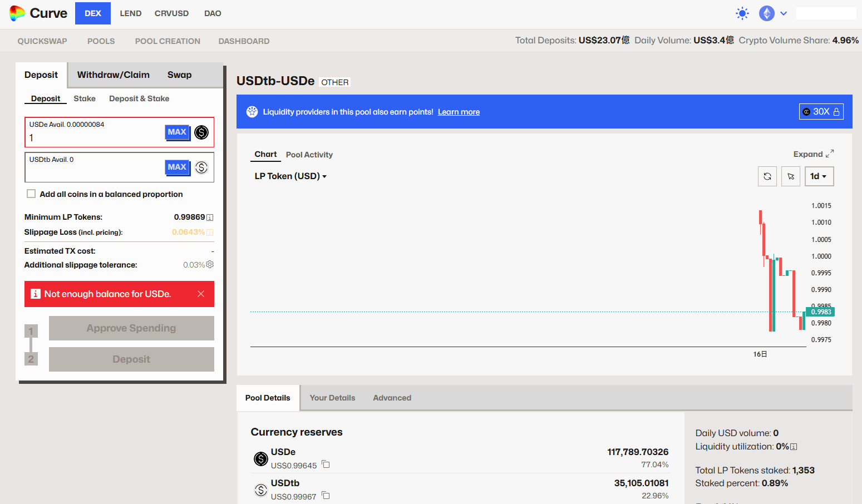Go to DASHBOARD page
The image size is (862, 504).
(x=244, y=41)
